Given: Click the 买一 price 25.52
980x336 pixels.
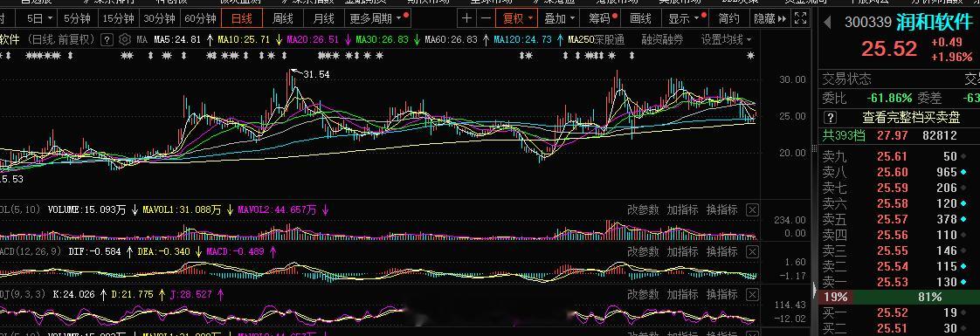Looking at the screenshot, I should click(892, 312).
